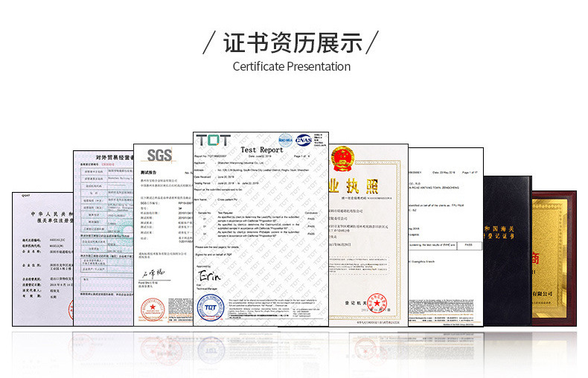This screenshot has height=378, width=588.
Task: Click the Erin signature on Test Report
Action: click(209, 276)
